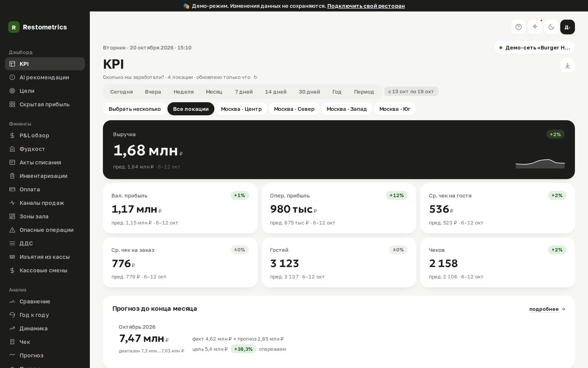588x368 pixels.
Task: Switch period to Сегодня
Action: coord(121,92)
